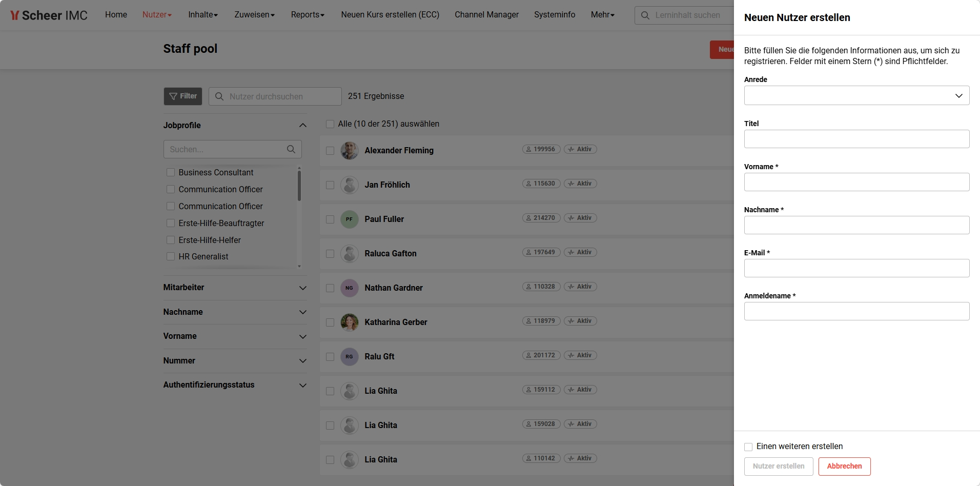Open Channel Manager

(x=486, y=15)
